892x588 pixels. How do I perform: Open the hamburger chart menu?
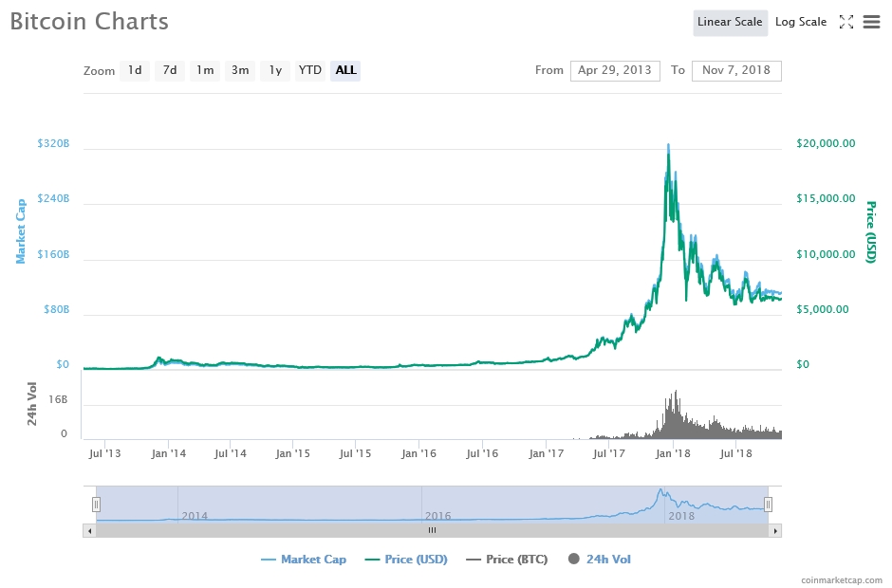871,23
